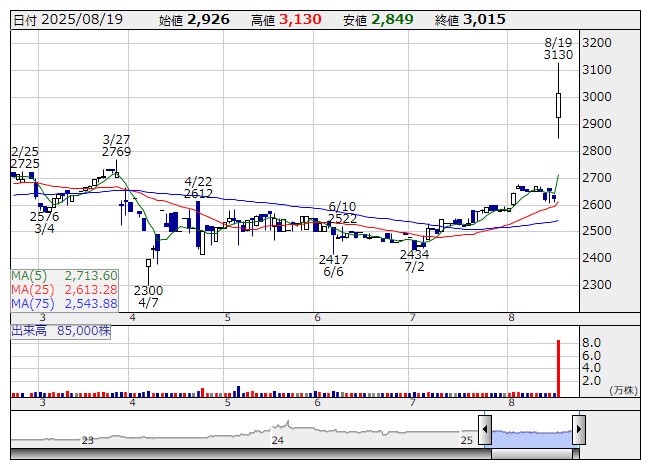The height and width of the screenshot is (470, 653).
Task: Click the MA(75) value 2,543.88
Action: (91, 303)
